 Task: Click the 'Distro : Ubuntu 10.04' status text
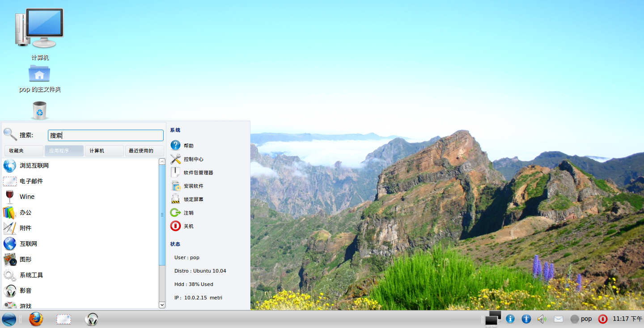200,271
